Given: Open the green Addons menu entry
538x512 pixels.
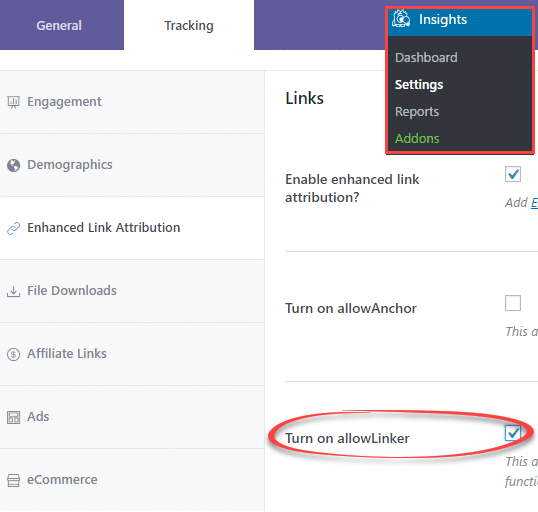Looking at the screenshot, I should click(x=417, y=138).
